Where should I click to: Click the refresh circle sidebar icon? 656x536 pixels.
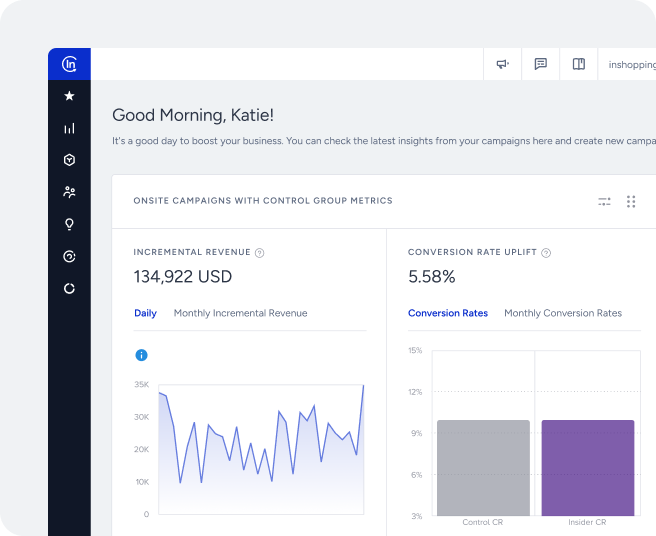click(69, 288)
